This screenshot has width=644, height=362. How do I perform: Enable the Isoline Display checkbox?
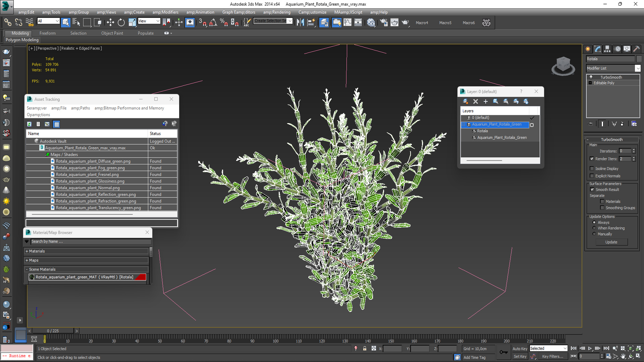click(592, 169)
